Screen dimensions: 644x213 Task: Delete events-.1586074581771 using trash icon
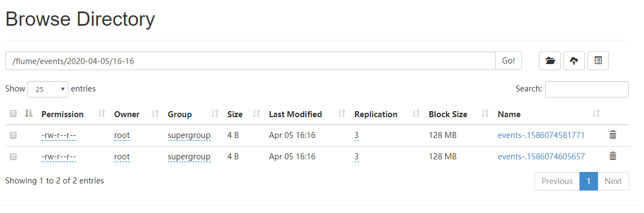[613, 135]
